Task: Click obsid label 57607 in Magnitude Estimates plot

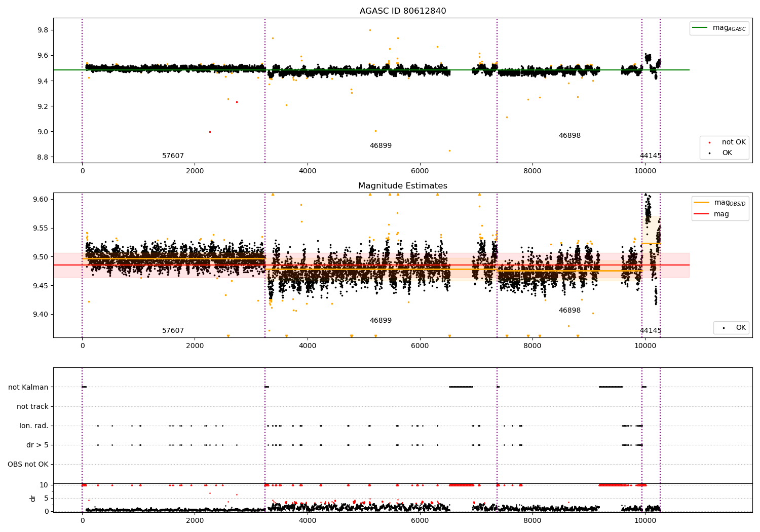Action: [173, 331]
